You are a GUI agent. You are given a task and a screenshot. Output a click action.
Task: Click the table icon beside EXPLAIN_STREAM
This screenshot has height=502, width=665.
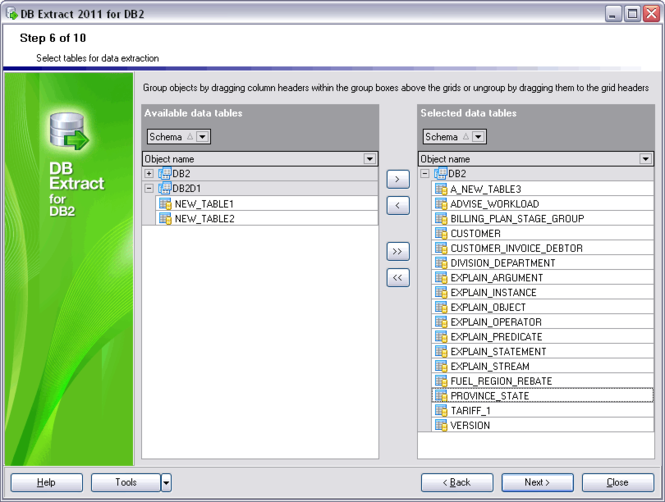click(441, 366)
